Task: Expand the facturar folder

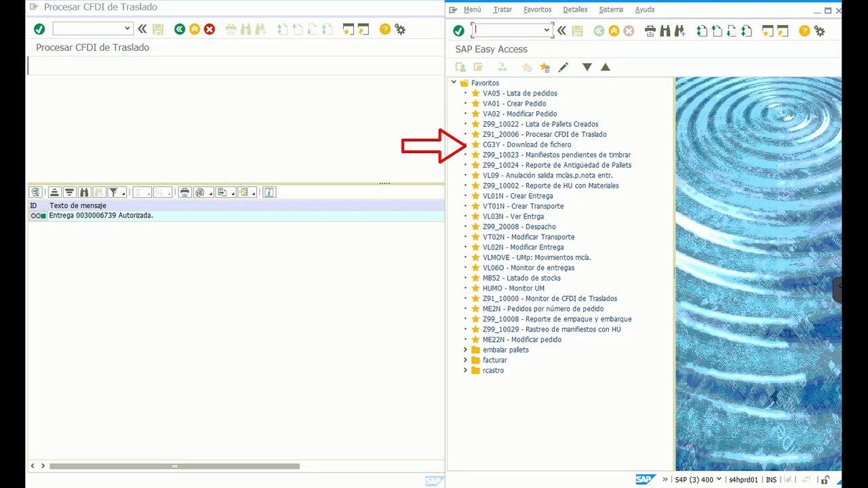Action: pyautogui.click(x=465, y=360)
